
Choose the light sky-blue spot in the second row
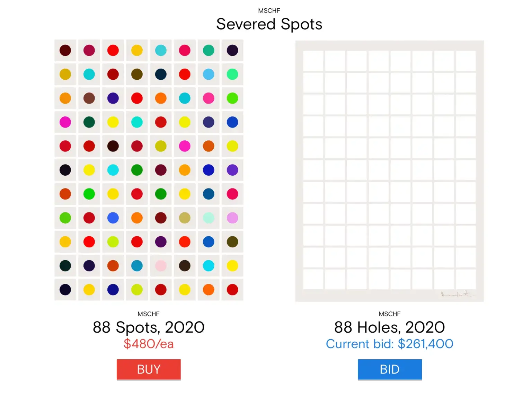209,74
